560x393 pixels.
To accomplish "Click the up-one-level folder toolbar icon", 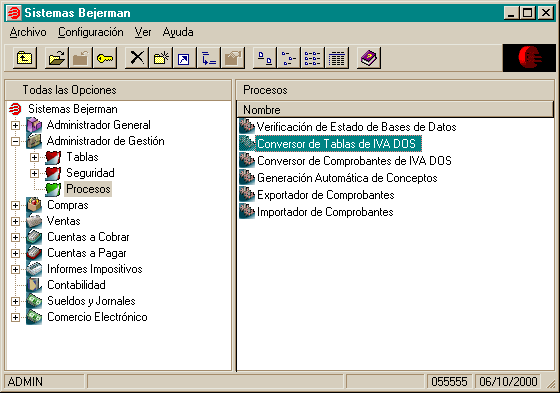I will tap(25, 58).
